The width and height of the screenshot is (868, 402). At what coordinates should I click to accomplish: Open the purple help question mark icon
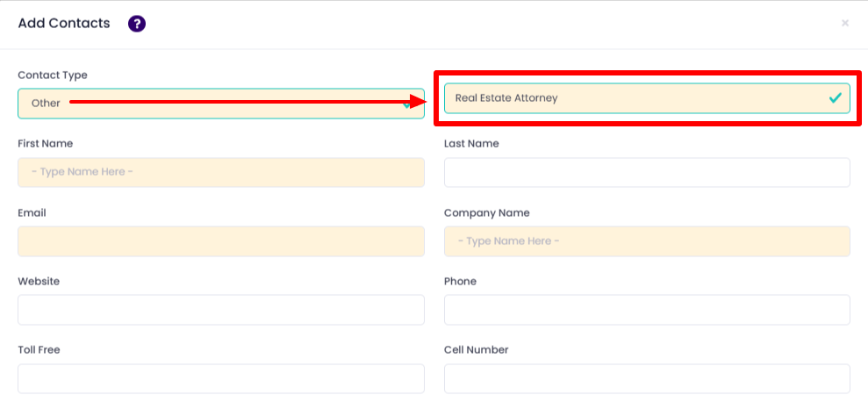pos(137,24)
